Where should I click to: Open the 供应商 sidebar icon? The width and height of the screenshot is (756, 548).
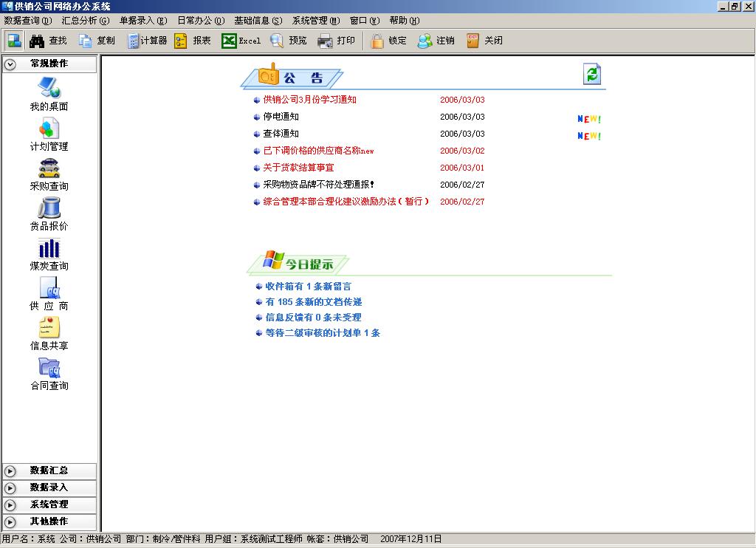coord(49,288)
